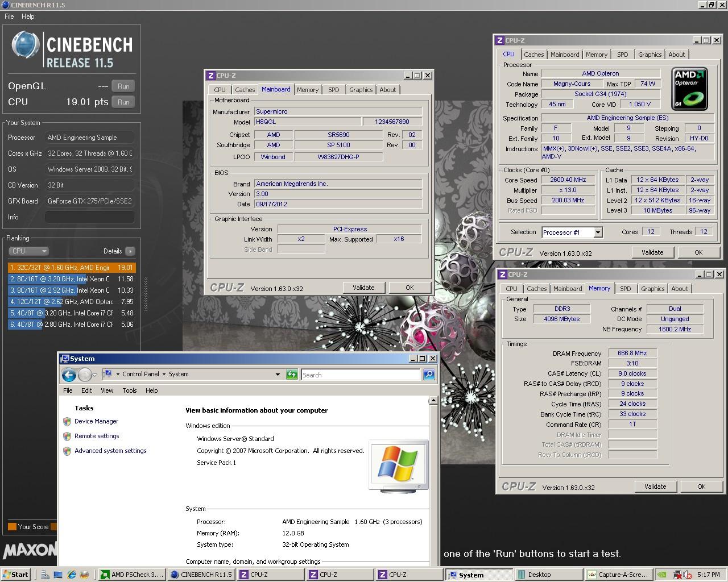Expand the System breadcrumb arrow

(163, 375)
